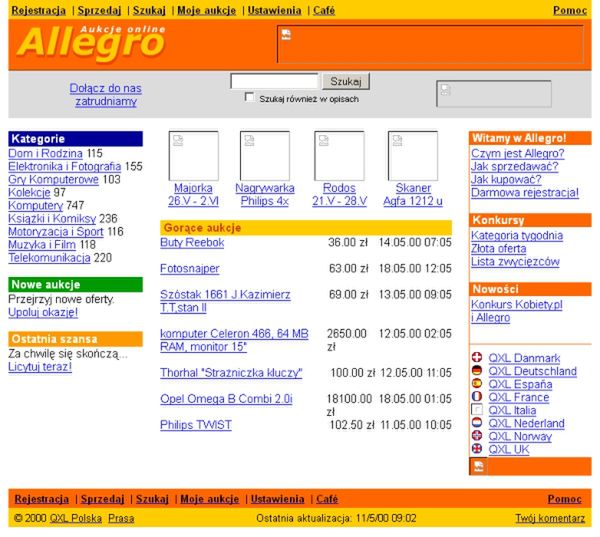Viewport: 600px width, 537px height.
Task: Open the Fotosnajper auction
Action: pos(190,268)
